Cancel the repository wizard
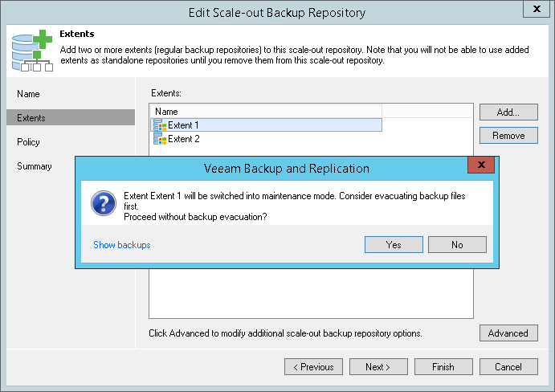The image size is (555, 392). pos(508,367)
